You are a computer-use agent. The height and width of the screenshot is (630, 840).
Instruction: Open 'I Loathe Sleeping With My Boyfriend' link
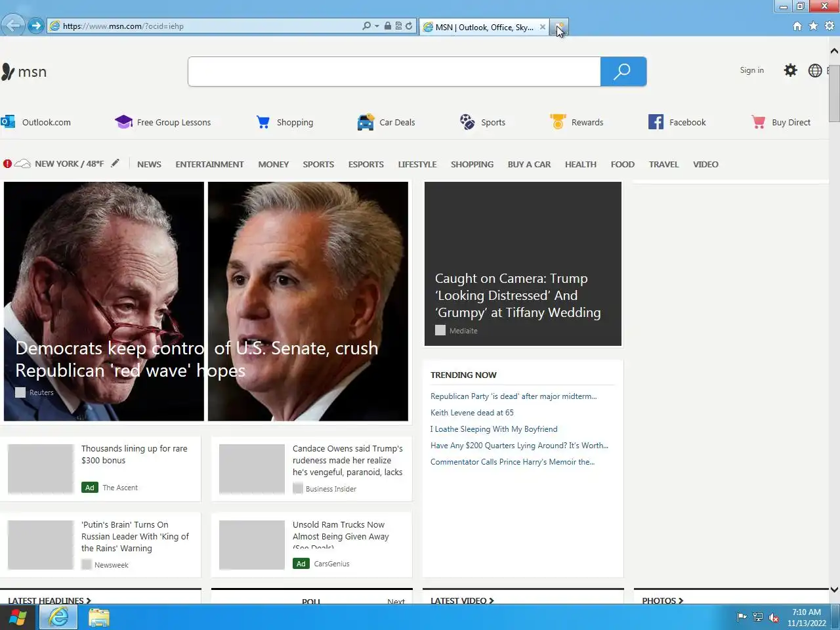[493, 429]
